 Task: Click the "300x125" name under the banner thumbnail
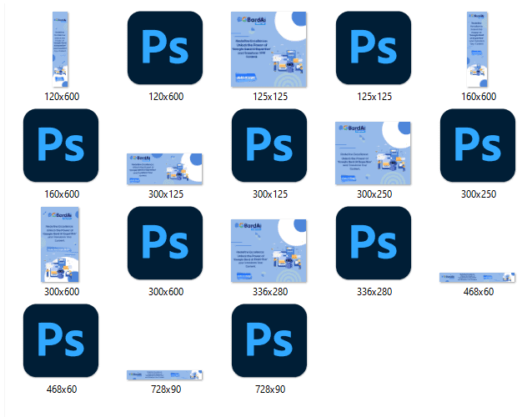166,194
